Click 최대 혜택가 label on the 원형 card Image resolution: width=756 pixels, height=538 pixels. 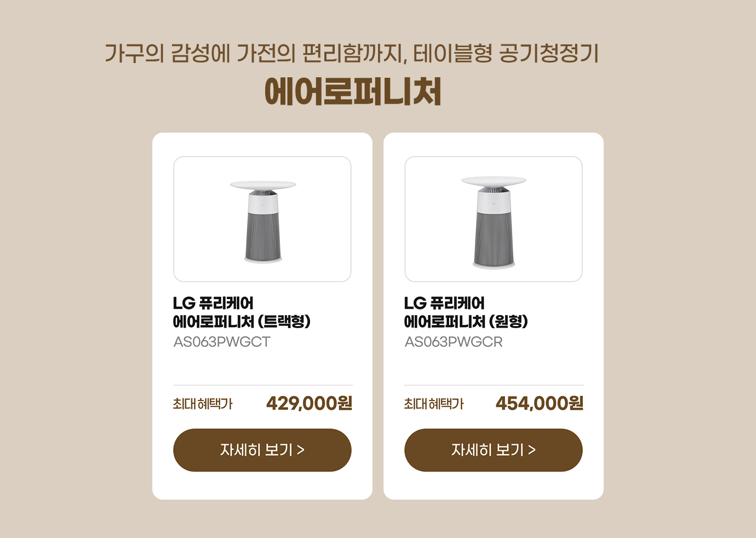pyautogui.click(x=434, y=404)
